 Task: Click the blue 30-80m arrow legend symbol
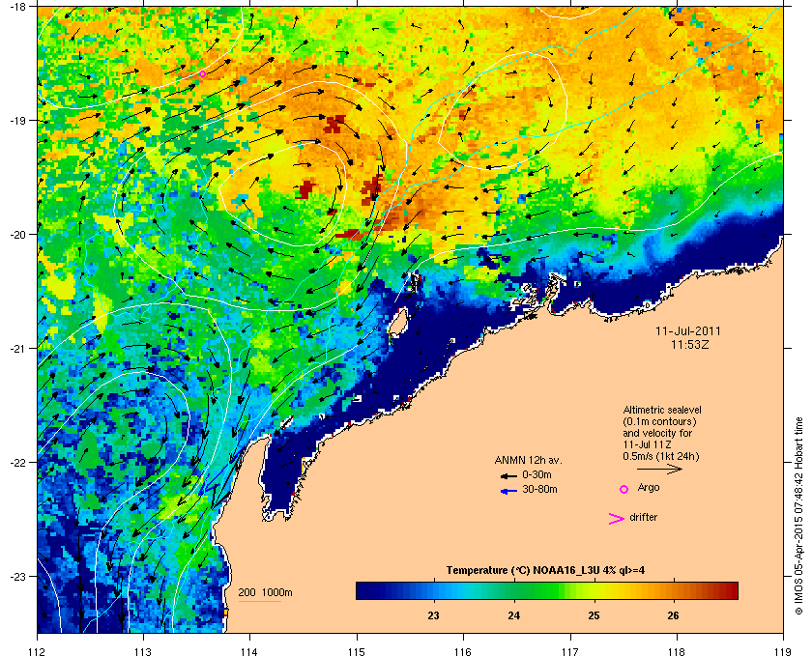[x=508, y=491]
